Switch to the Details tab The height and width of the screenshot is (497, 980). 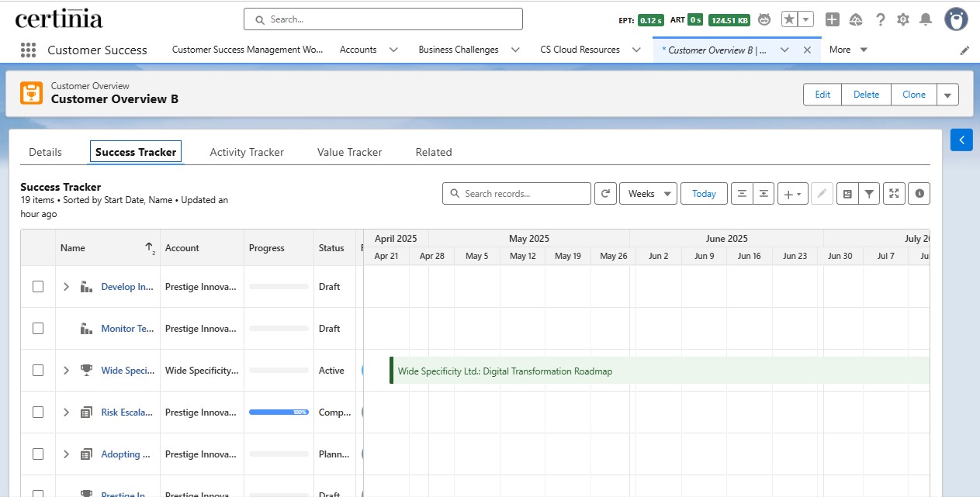(x=45, y=152)
